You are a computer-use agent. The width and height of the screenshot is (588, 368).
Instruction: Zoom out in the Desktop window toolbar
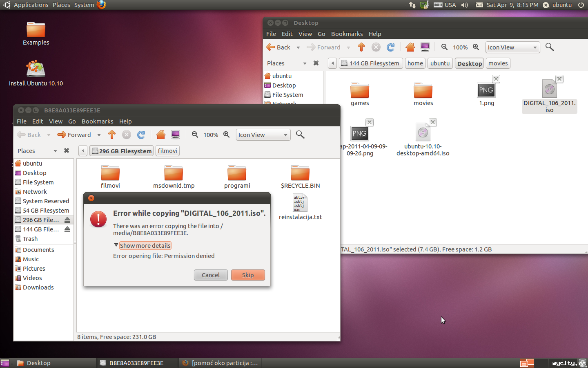[x=444, y=47]
